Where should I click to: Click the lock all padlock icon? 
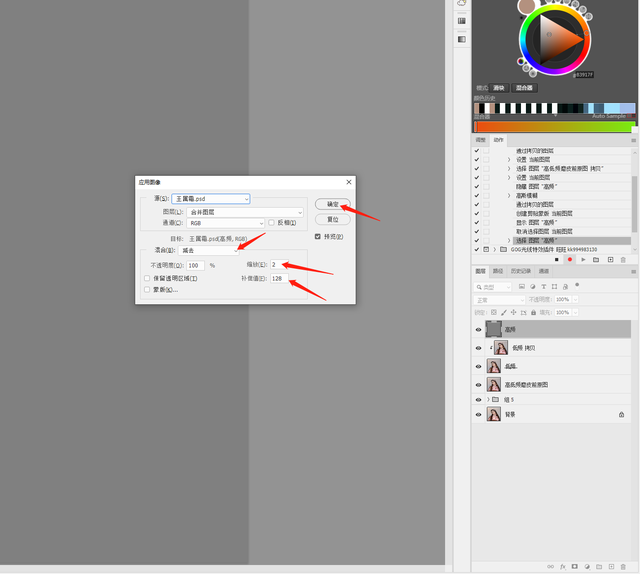(533, 312)
